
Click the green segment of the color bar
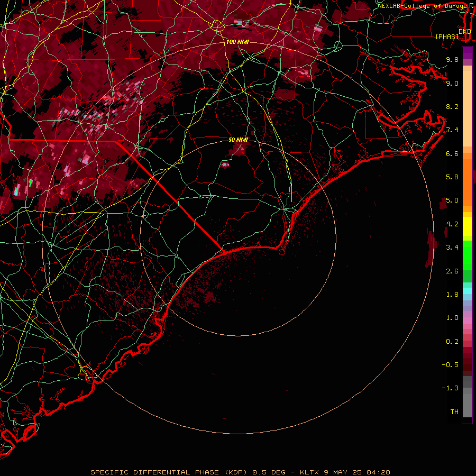point(467,255)
